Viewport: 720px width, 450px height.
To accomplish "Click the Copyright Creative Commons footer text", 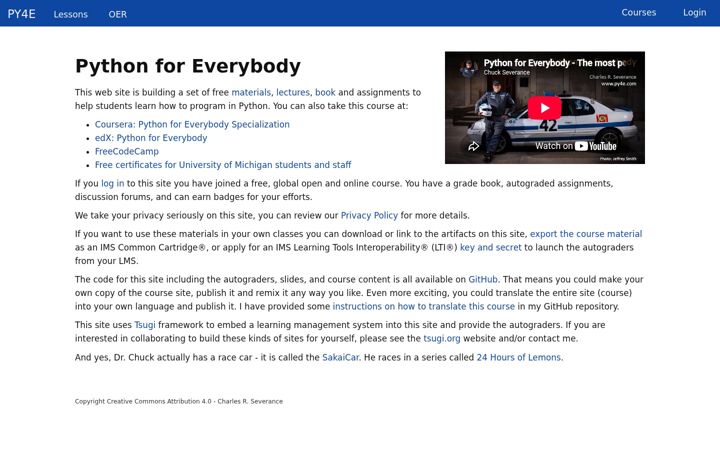I will tap(179, 401).
